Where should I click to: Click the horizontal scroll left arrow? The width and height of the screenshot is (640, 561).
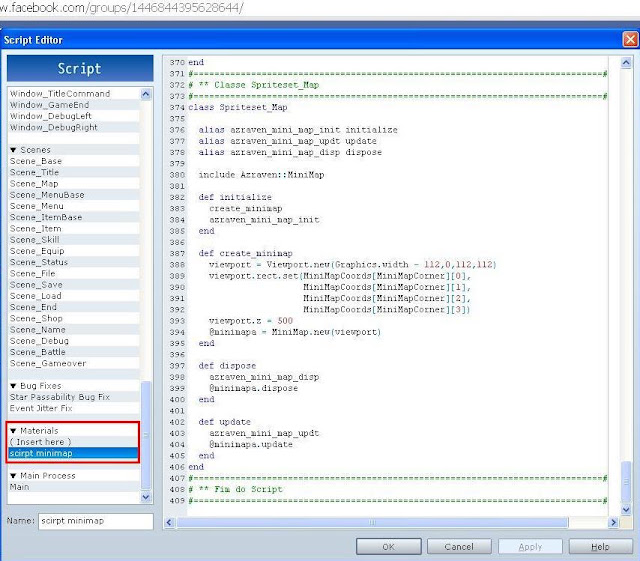[170, 522]
